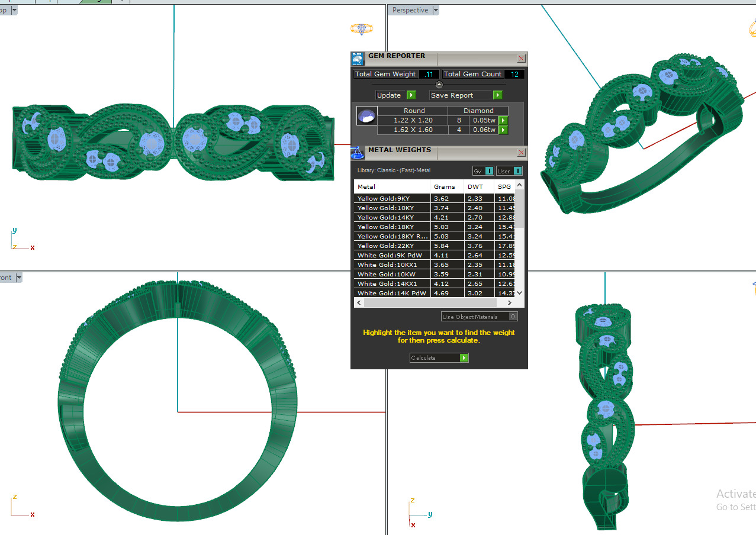Click the metal table scroll-down arrow
The width and height of the screenshot is (756, 535).
click(x=520, y=293)
